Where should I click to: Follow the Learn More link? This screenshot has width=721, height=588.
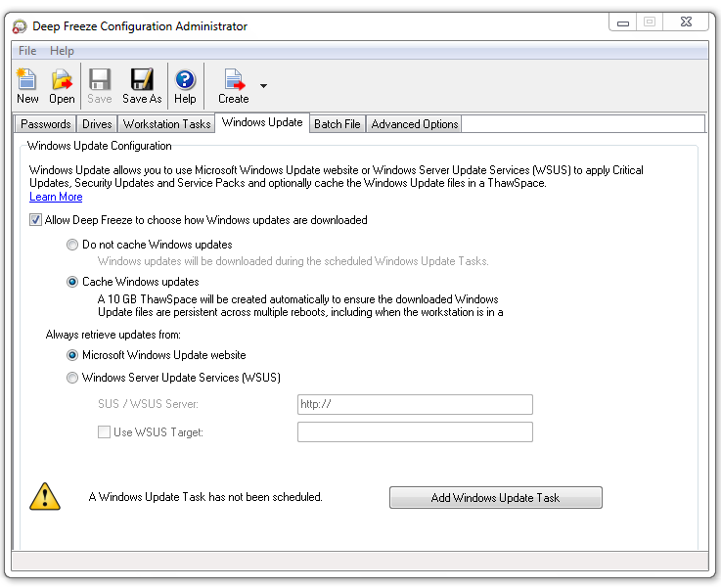(56, 197)
